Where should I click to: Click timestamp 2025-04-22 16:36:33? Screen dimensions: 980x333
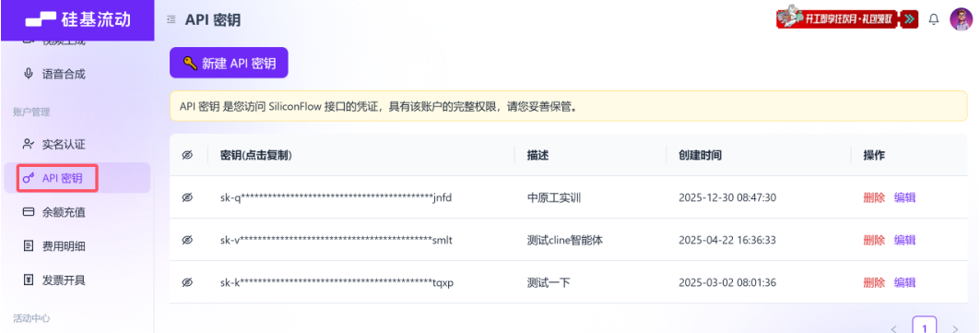726,241
